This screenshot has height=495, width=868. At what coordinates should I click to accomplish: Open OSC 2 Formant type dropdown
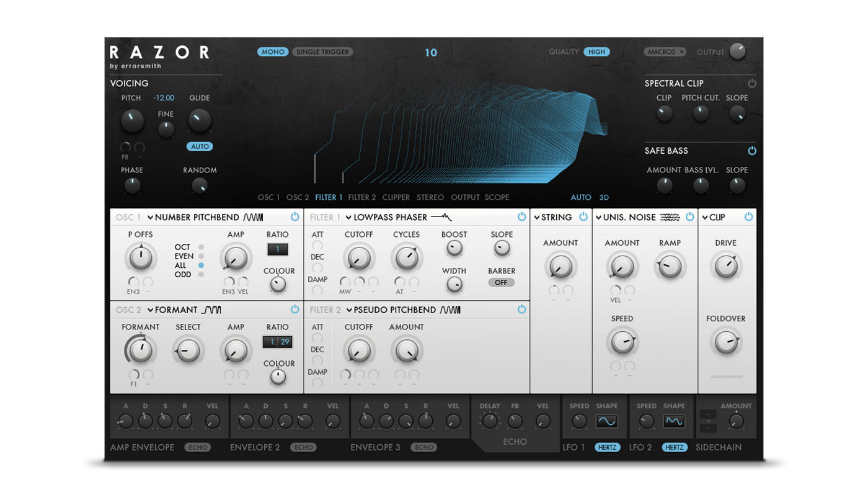(172, 310)
